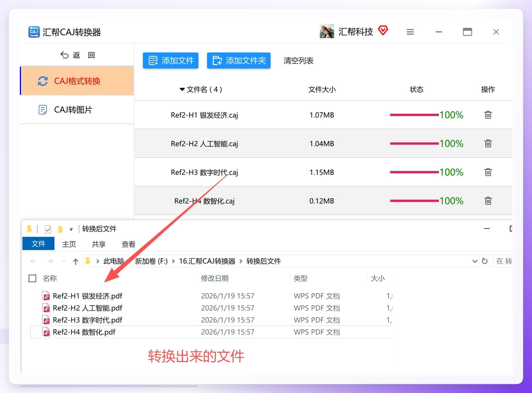Sort by the 名称 column in Explorer
The image size is (532, 393).
point(50,278)
